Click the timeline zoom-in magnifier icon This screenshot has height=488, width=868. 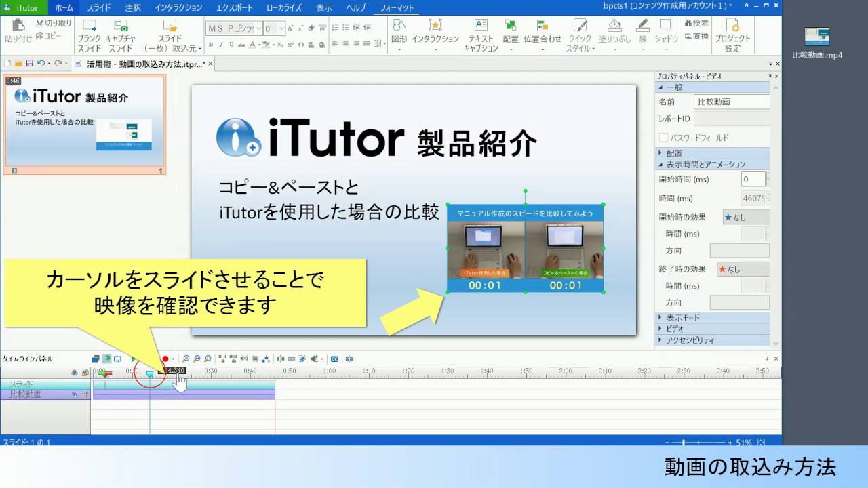(x=186, y=359)
